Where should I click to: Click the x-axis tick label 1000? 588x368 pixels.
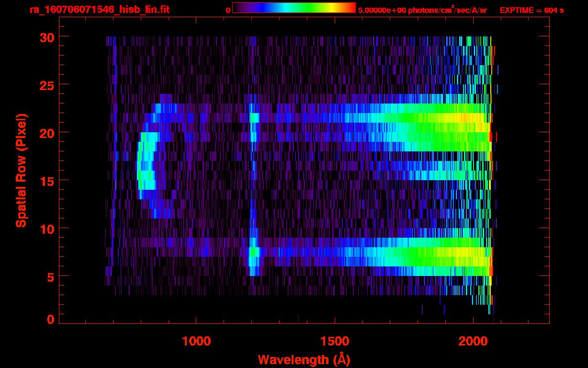[x=196, y=341]
